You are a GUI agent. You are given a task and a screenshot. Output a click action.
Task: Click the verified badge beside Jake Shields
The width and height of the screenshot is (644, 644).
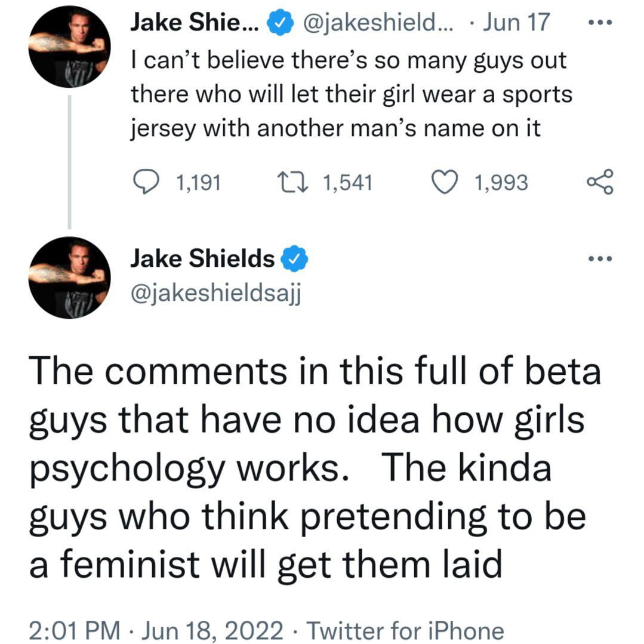tap(294, 259)
